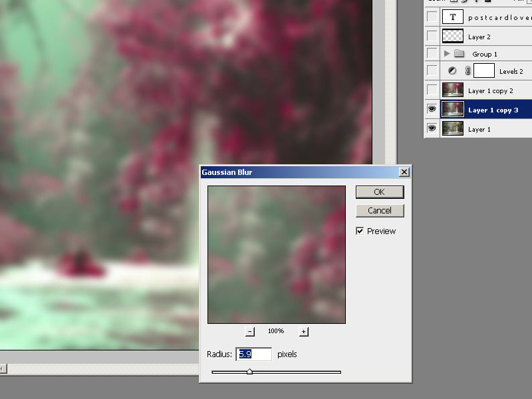
Task: Click the Levels 2 adjustment icon
Action: tap(452, 70)
